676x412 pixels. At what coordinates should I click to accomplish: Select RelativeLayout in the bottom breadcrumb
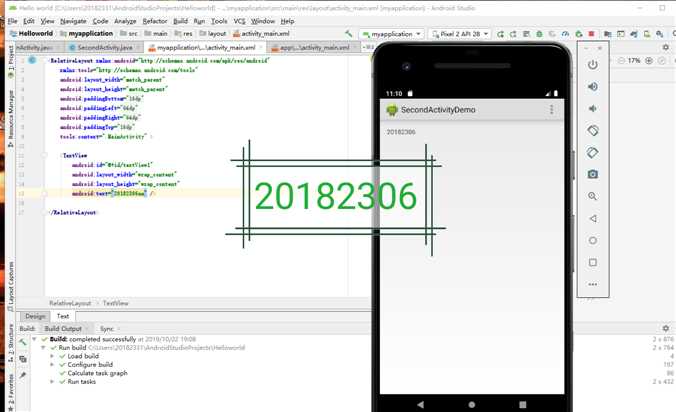70,303
